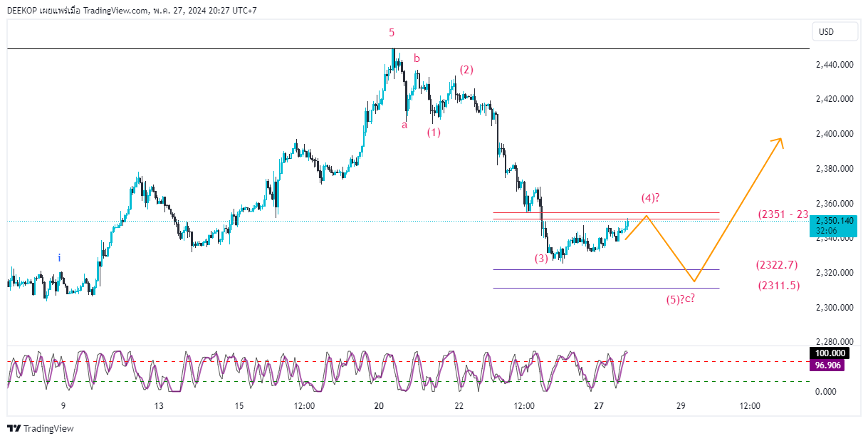
Task: Click the (5)?c? wave annotation
Action: click(x=681, y=299)
